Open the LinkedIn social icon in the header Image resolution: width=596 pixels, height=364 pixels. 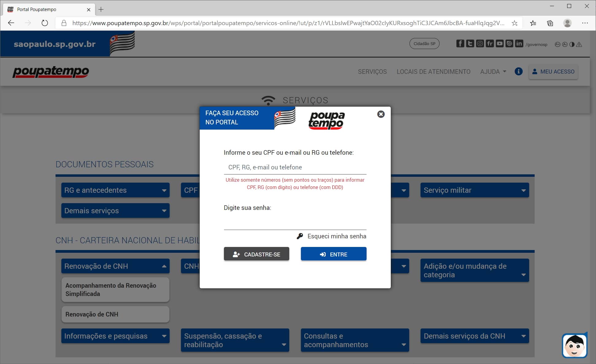[x=519, y=44]
